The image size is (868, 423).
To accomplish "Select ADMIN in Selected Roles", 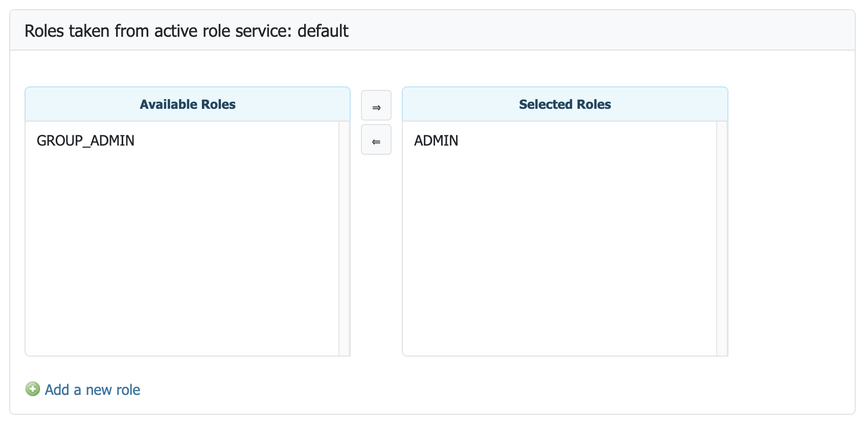I will (x=436, y=140).
